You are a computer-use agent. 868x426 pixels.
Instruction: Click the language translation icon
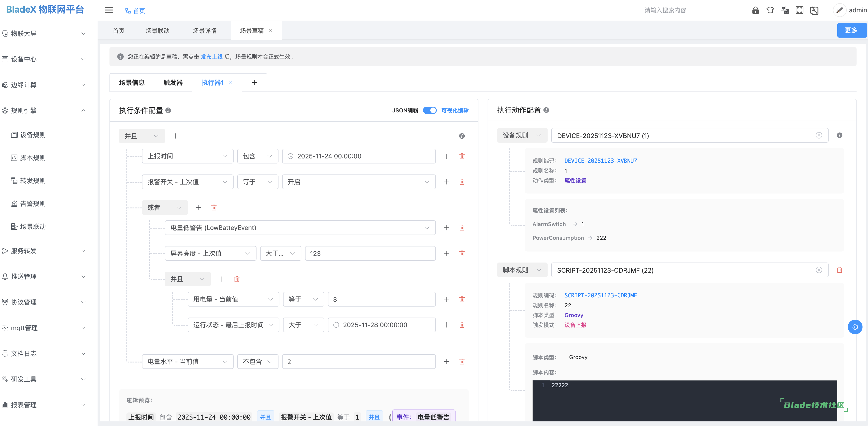point(784,11)
